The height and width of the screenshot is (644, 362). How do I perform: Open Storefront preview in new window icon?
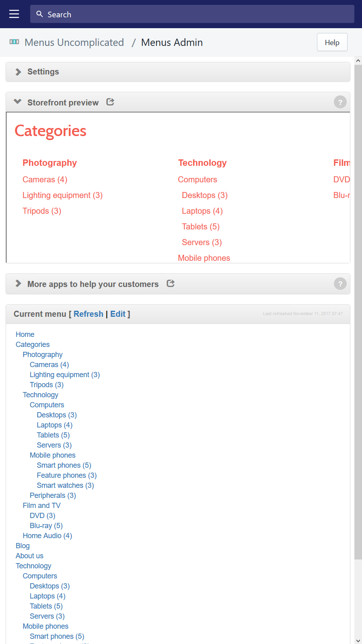pyautogui.click(x=110, y=102)
